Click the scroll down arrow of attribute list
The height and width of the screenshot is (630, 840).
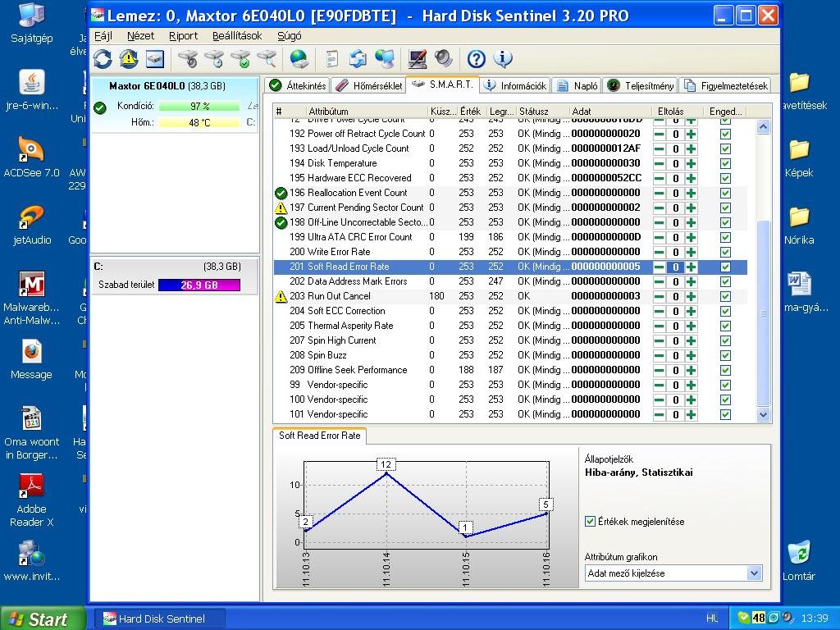point(764,414)
